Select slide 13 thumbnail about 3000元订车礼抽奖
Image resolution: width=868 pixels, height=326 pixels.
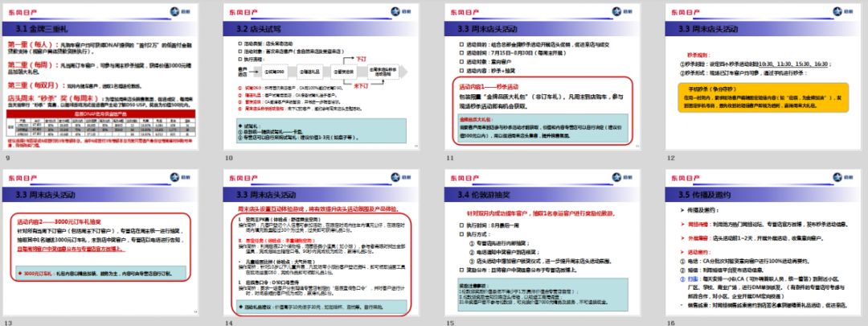101,243
